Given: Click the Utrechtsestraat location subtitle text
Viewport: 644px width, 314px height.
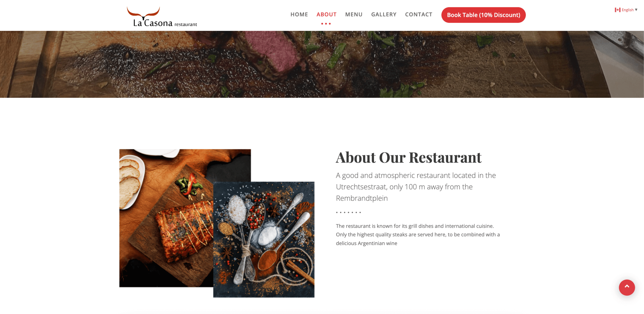Looking at the screenshot, I should tap(416, 187).
